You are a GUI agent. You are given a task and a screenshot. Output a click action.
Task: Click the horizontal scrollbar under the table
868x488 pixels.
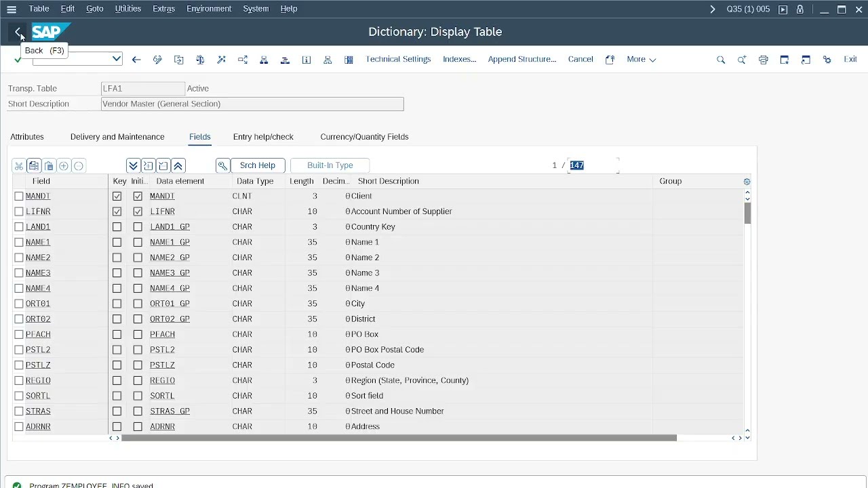point(399,438)
